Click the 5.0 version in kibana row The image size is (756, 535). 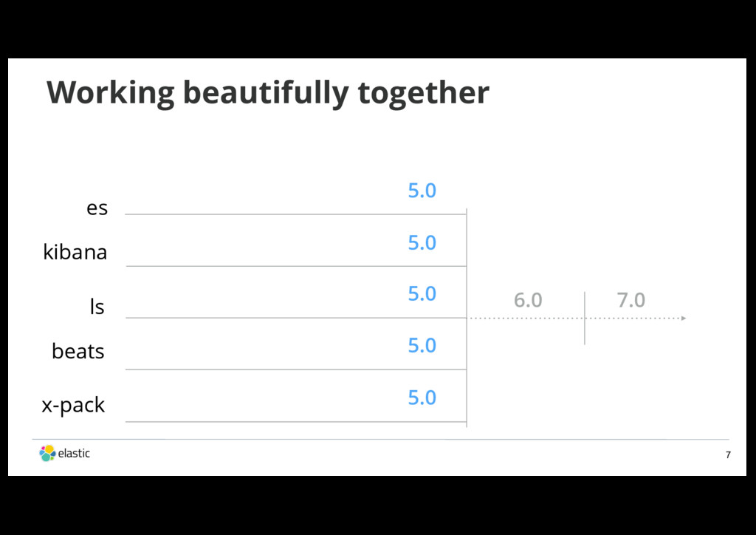[422, 242]
